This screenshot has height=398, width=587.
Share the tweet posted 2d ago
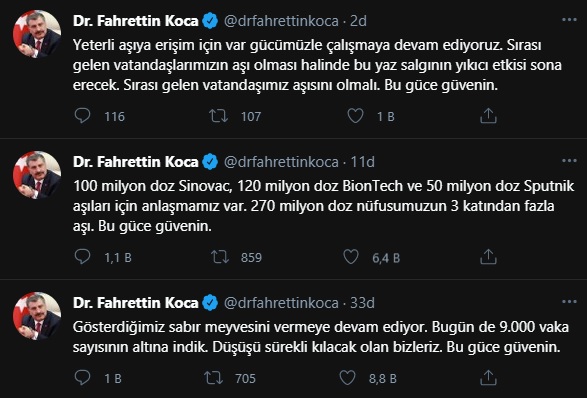pos(488,116)
